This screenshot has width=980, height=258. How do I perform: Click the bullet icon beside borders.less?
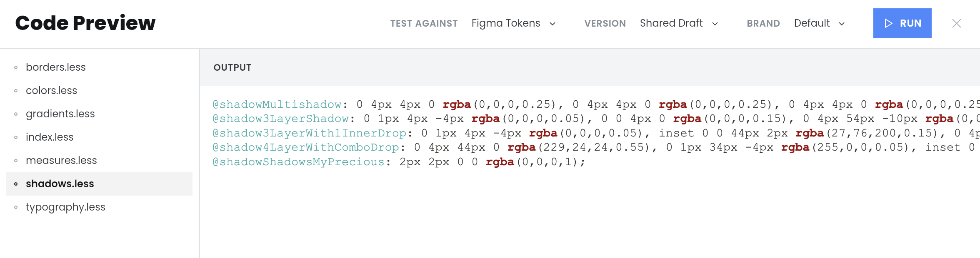pos(16,67)
